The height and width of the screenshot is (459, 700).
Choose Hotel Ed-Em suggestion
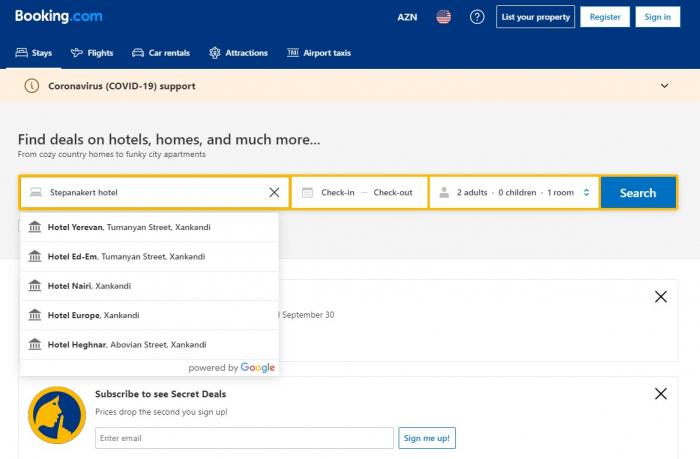point(150,257)
